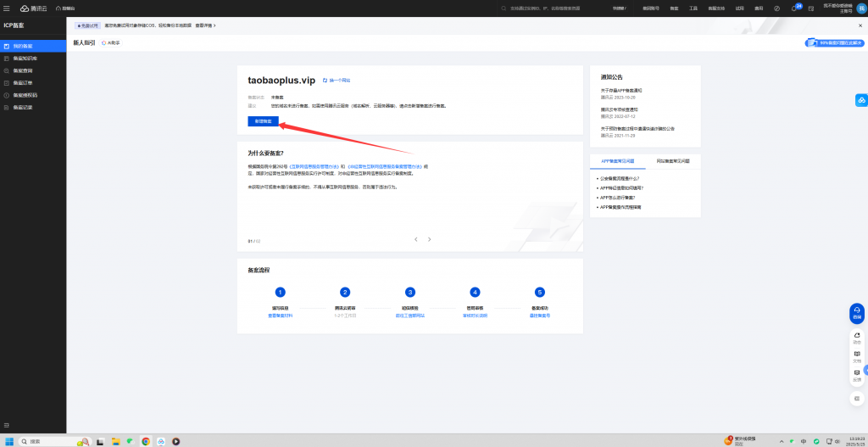Image resolution: width=868 pixels, height=447 pixels.
Task: Click the taskbar search box
Action: (x=54, y=441)
